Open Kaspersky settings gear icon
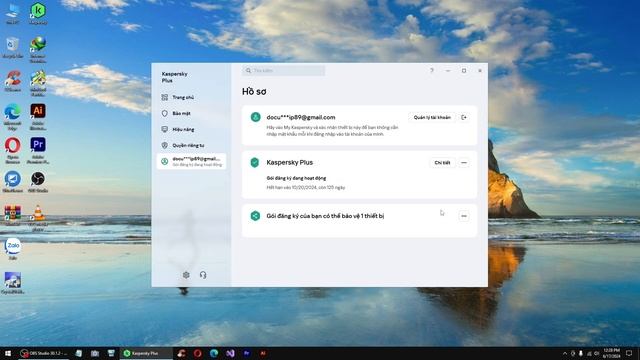 [x=186, y=275]
